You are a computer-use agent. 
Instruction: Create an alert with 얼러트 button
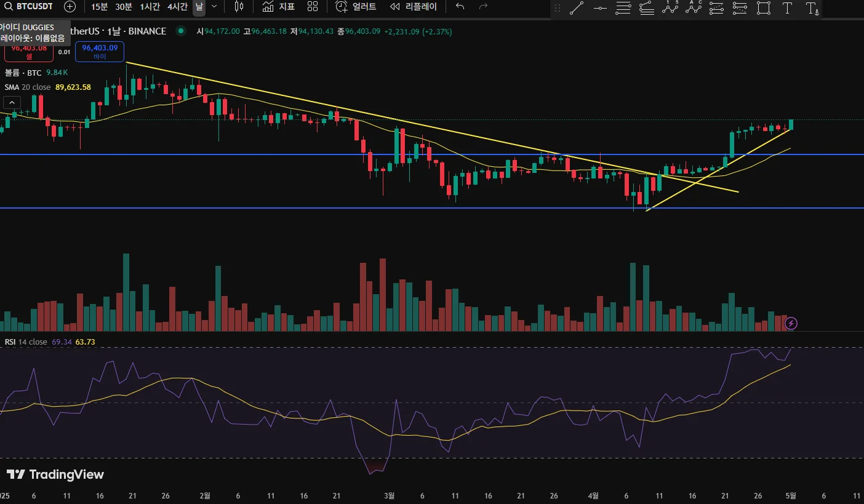tap(356, 7)
